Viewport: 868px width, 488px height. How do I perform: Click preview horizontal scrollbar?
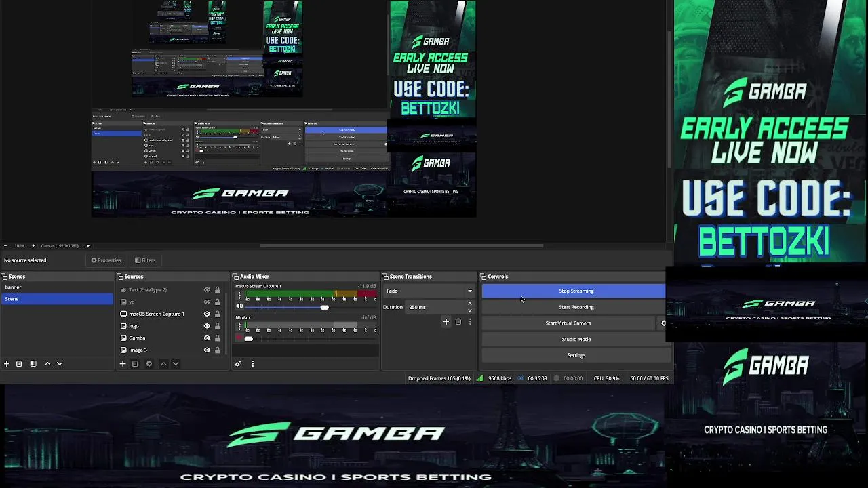pos(401,245)
